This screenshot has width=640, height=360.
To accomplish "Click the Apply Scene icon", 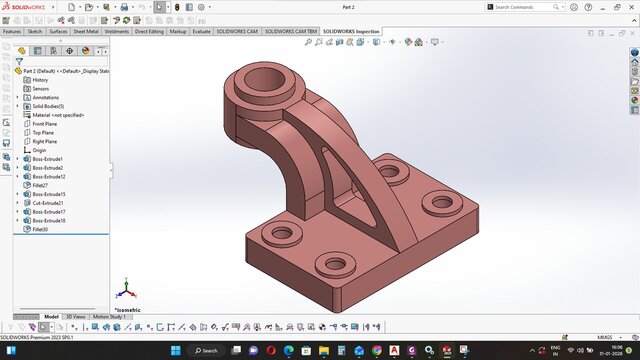I will (x=419, y=42).
